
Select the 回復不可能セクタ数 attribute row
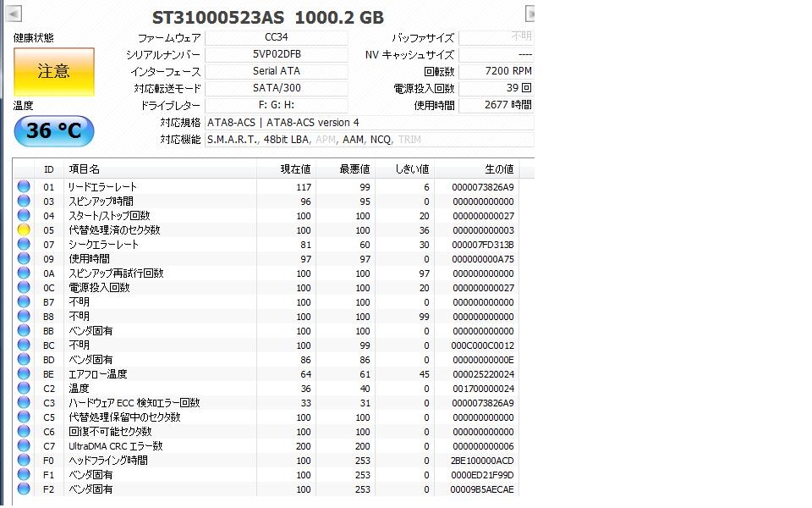coord(266,431)
